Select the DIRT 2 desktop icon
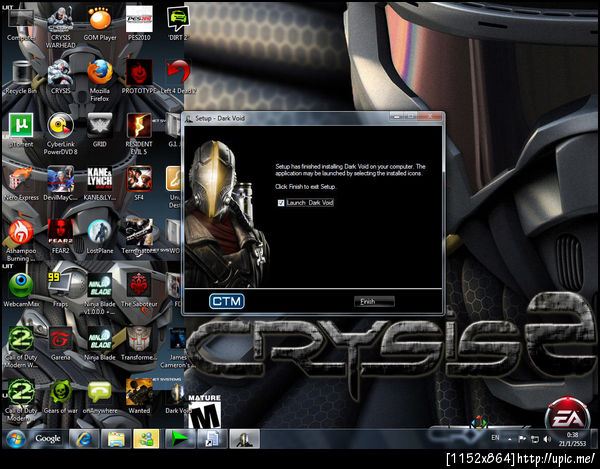 click(178, 24)
